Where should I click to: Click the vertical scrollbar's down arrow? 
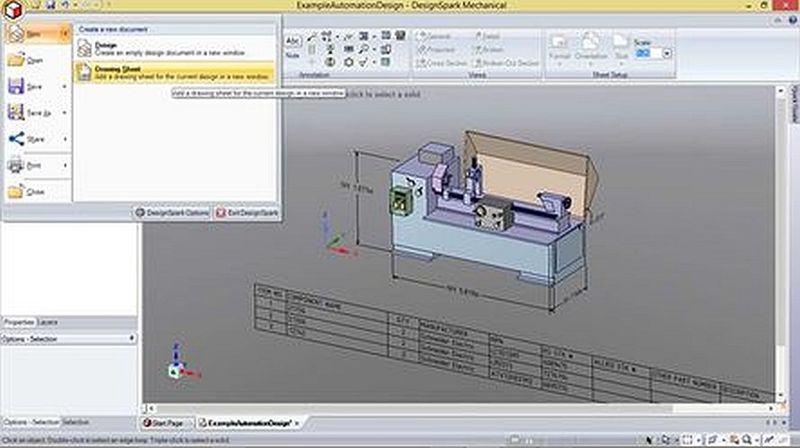click(780, 396)
